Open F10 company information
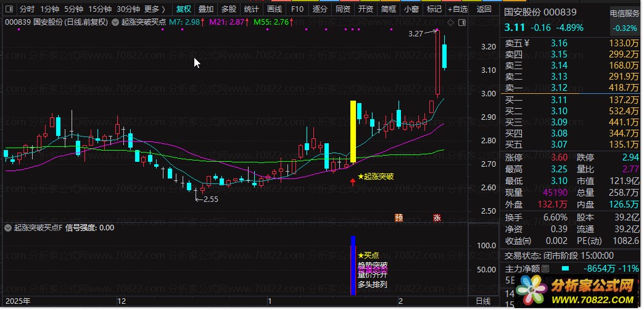644x310 pixels. 297,9
